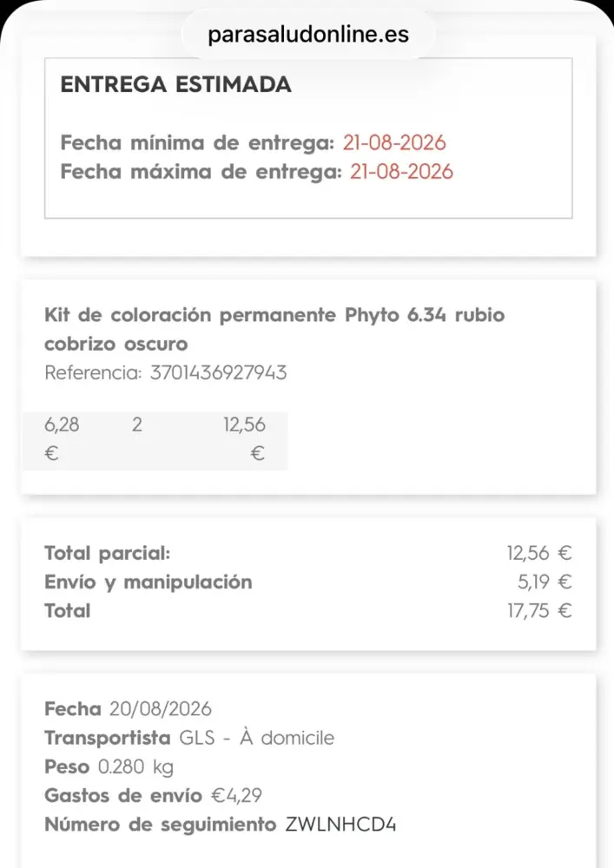Tap the minimum delivery date 21-08-2026
Viewport: 614px width, 868px height.
click(394, 143)
